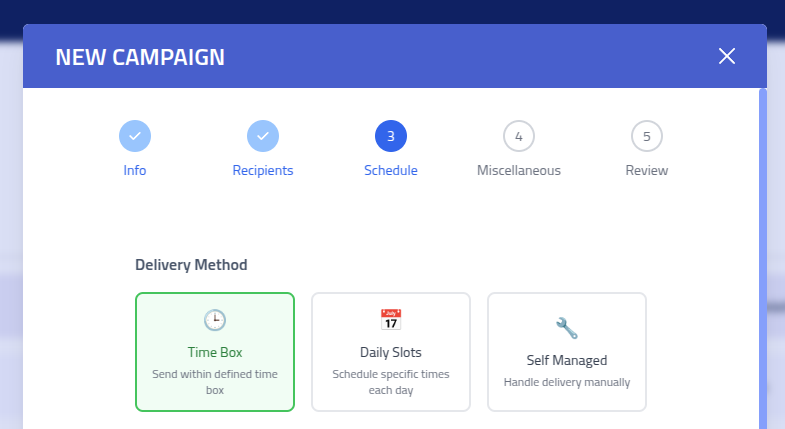Click "Schedule specific times each day" text
785x429 pixels.
click(391, 382)
